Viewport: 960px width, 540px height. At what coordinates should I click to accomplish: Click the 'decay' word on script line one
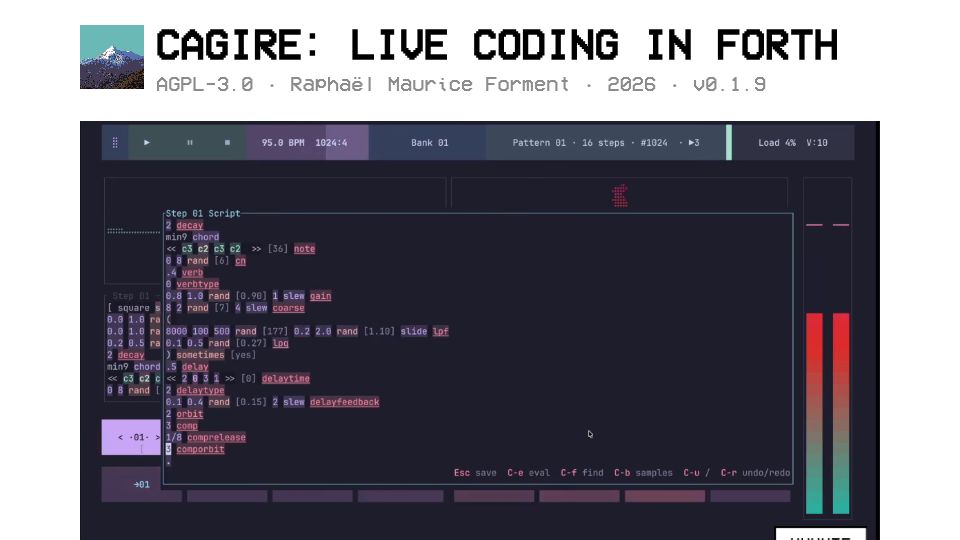[189, 225]
